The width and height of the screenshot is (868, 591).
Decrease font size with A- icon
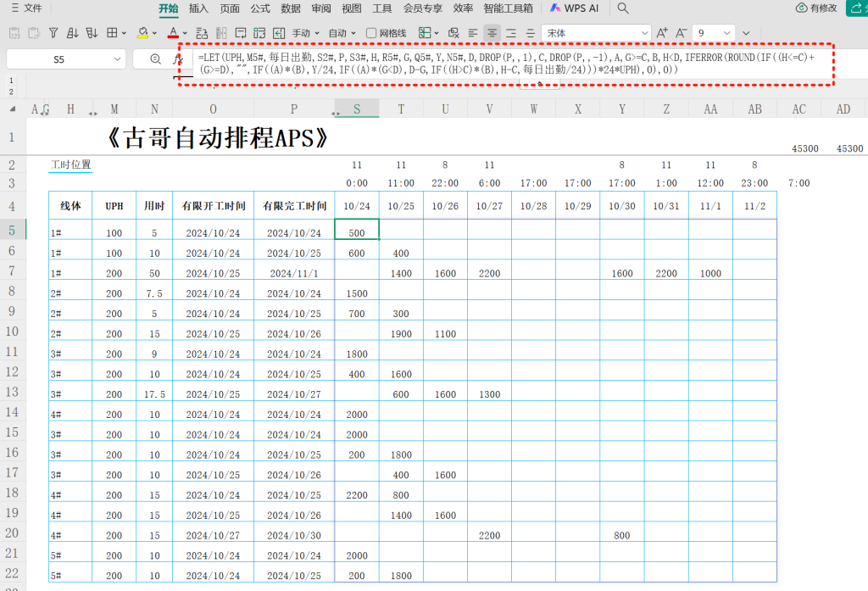pos(681,33)
